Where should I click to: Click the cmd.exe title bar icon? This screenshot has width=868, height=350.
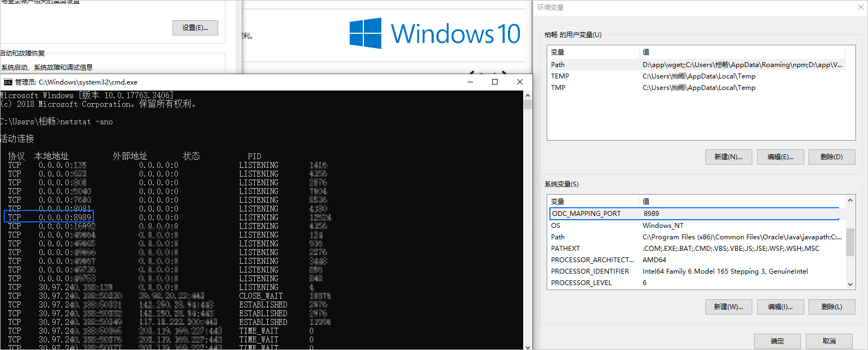point(8,82)
